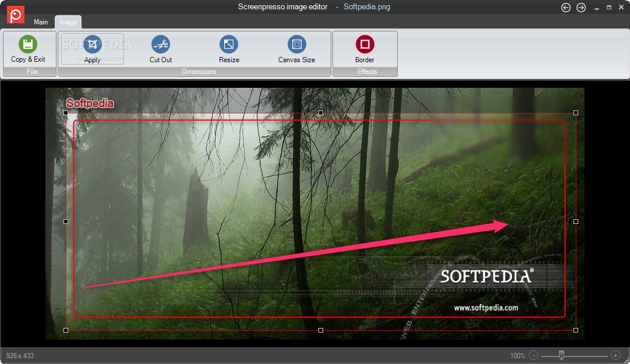Click the Screenpresso logo button

pos(16,15)
